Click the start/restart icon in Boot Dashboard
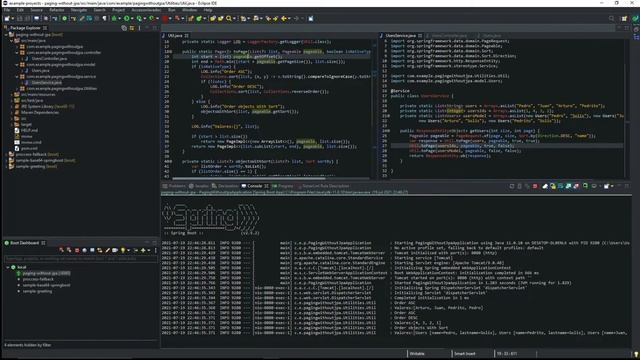The width and height of the screenshot is (640, 360). [x=61, y=250]
